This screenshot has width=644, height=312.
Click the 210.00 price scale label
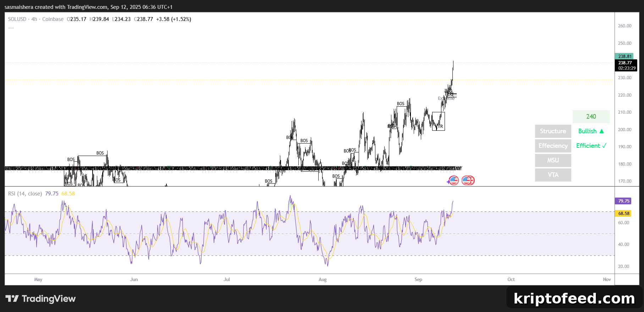click(624, 112)
